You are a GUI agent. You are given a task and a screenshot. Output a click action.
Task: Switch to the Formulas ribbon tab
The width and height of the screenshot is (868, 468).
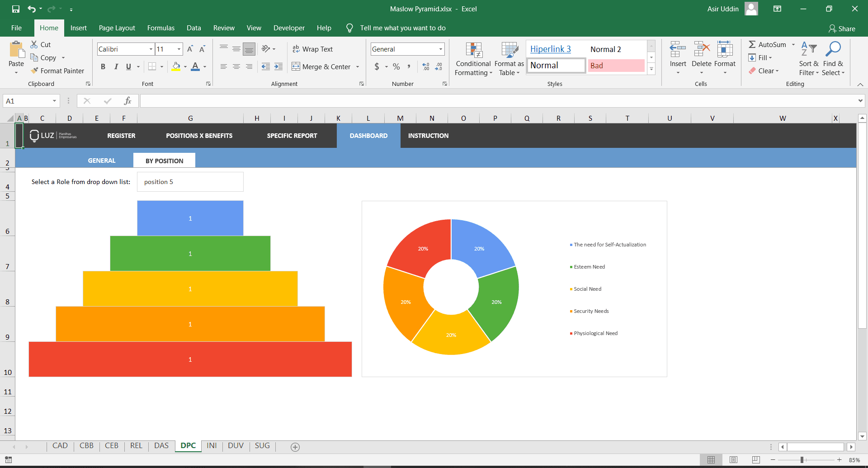[160, 28]
